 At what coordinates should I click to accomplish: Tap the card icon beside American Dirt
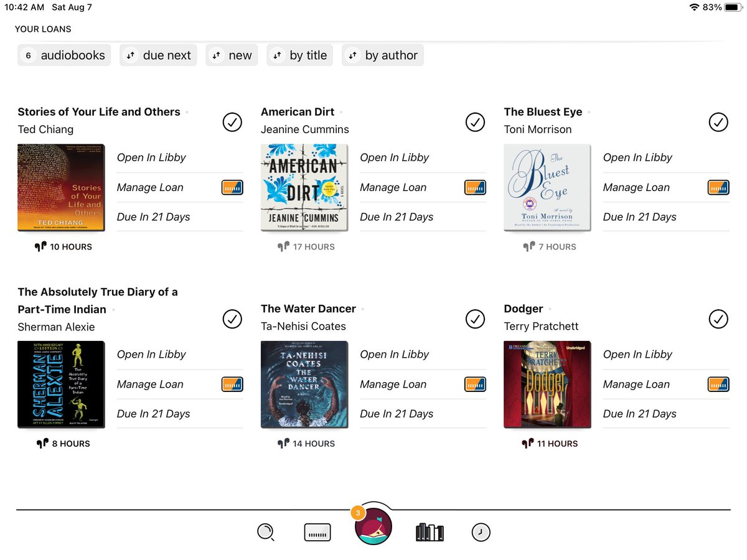(x=475, y=187)
